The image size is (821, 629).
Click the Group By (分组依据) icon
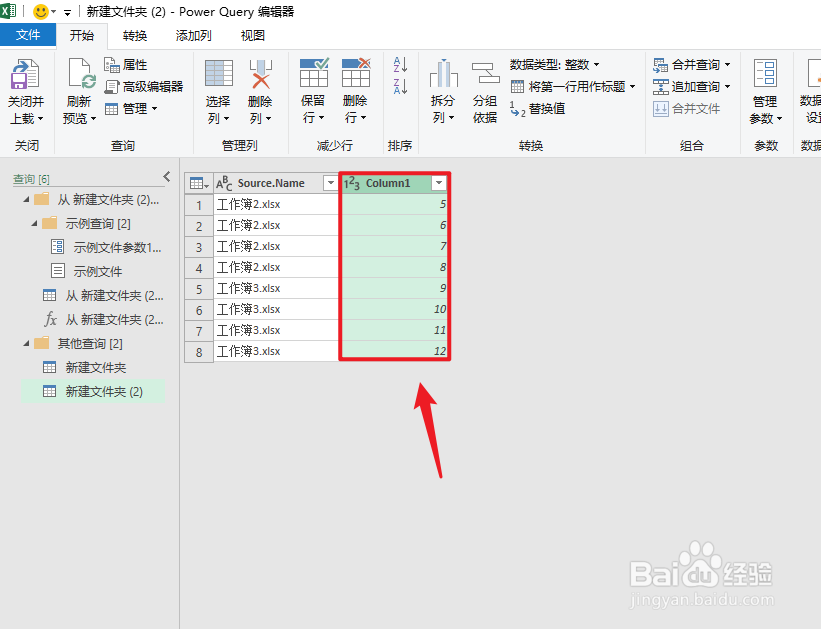coord(485,73)
